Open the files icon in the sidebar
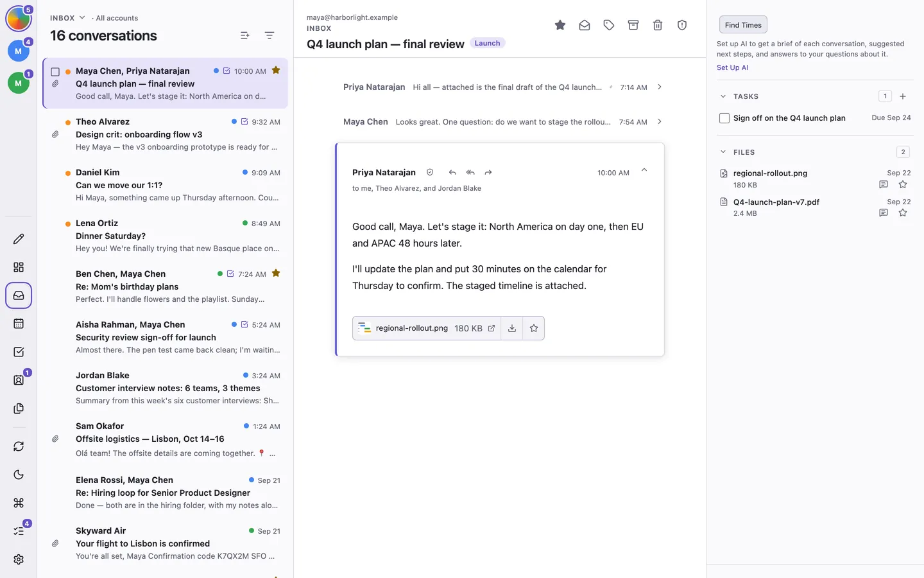Screen dimensions: 924x578 point(19,408)
